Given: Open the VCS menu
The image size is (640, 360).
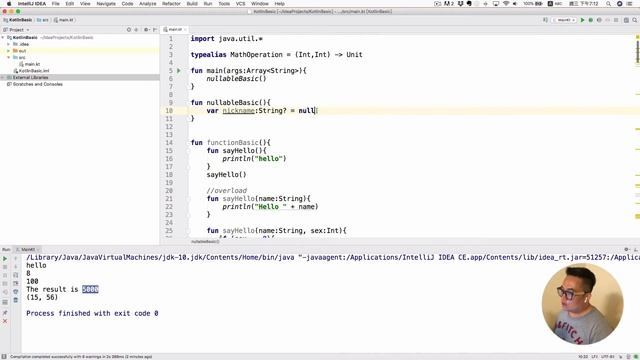Looking at the screenshot, I should pos(241,4).
